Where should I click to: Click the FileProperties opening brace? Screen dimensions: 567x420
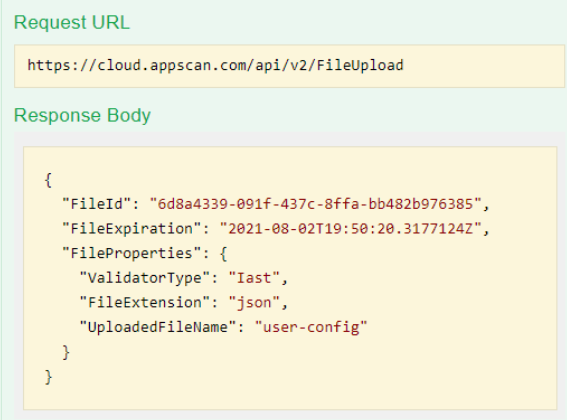[x=223, y=253]
